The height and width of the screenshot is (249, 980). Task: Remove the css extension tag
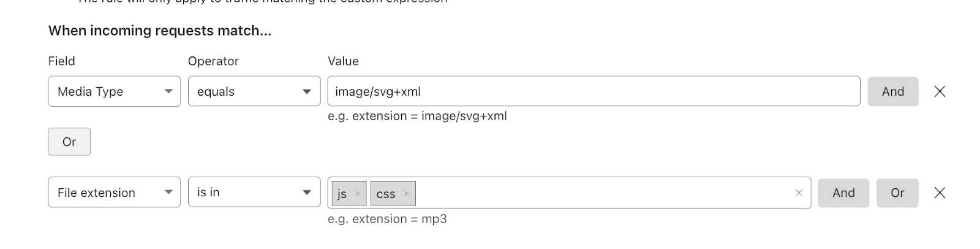click(x=406, y=194)
